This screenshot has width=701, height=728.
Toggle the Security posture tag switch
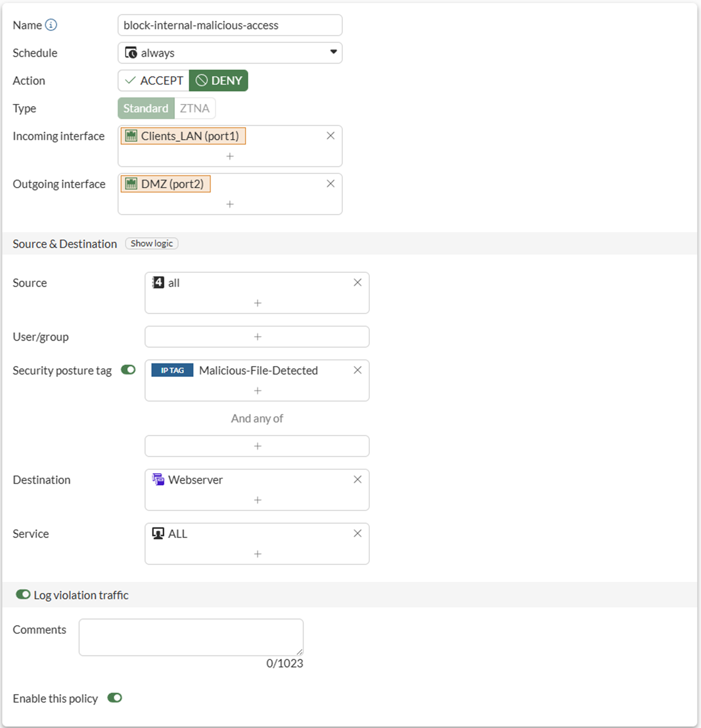coord(128,370)
